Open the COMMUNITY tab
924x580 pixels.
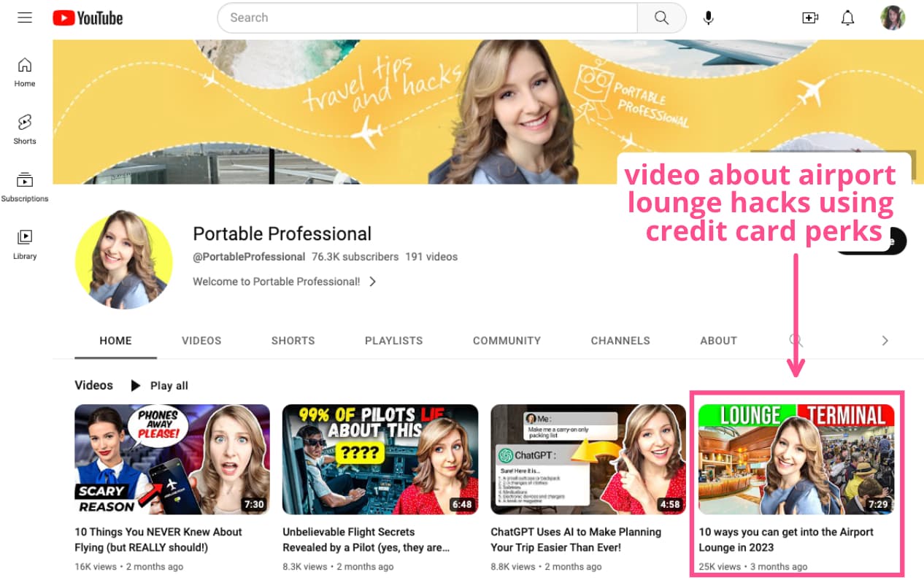point(507,341)
